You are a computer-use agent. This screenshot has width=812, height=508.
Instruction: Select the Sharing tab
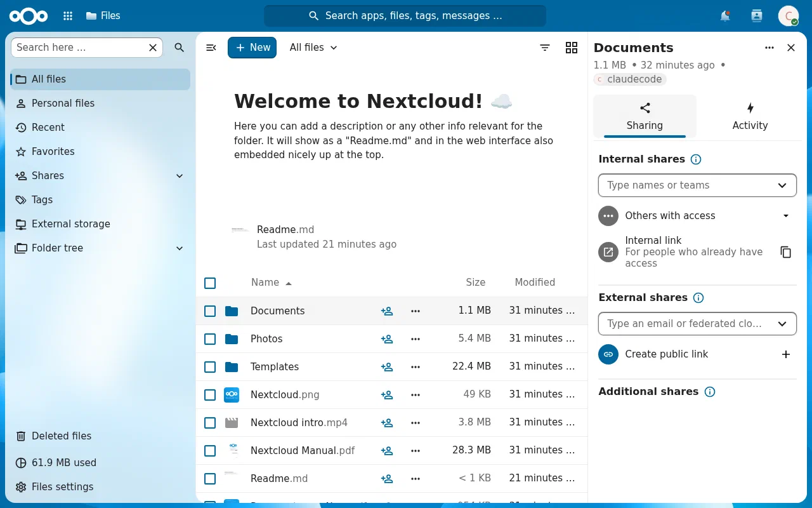[x=645, y=116]
